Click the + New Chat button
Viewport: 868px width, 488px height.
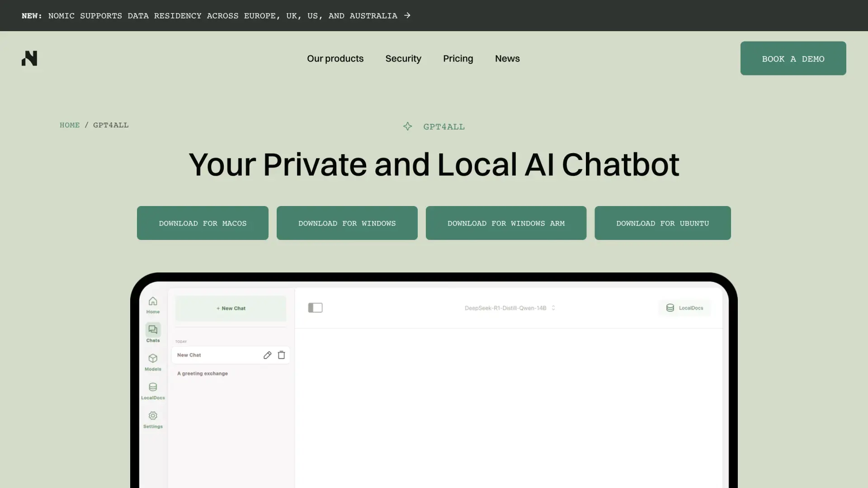[x=231, y=309]
